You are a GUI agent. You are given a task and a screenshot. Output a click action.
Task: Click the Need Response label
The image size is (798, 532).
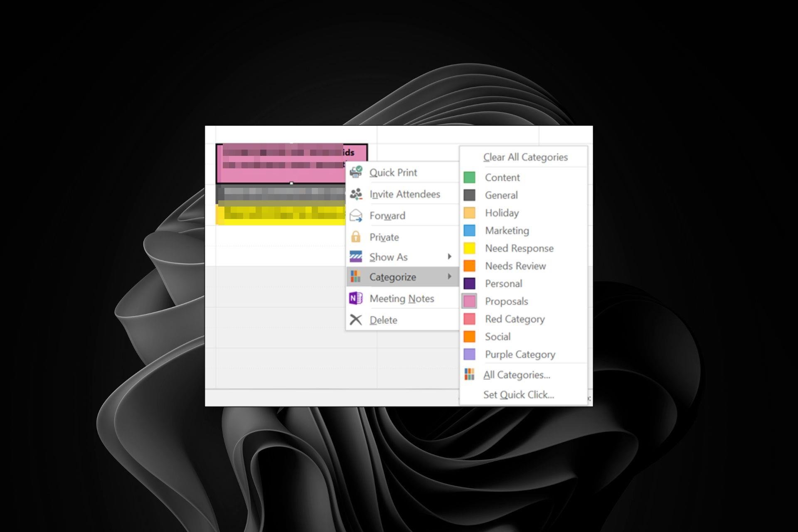(x=520, y=248)
